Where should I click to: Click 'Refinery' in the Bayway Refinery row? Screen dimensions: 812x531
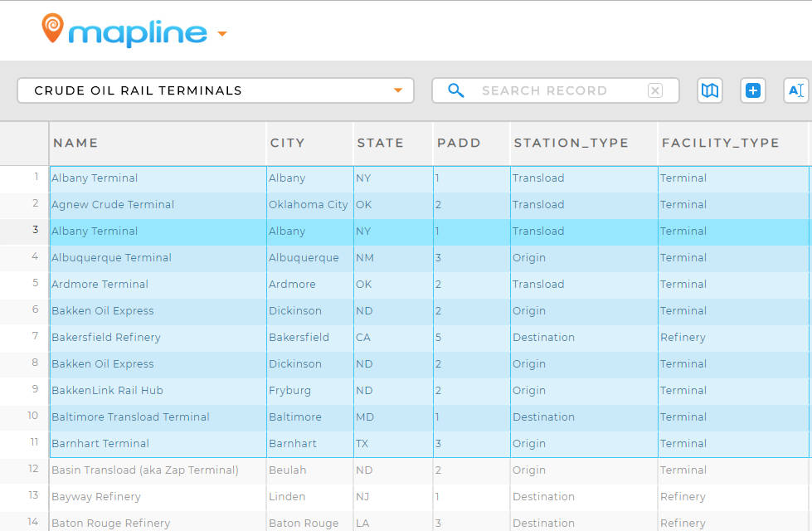click(x=683, y=497)
